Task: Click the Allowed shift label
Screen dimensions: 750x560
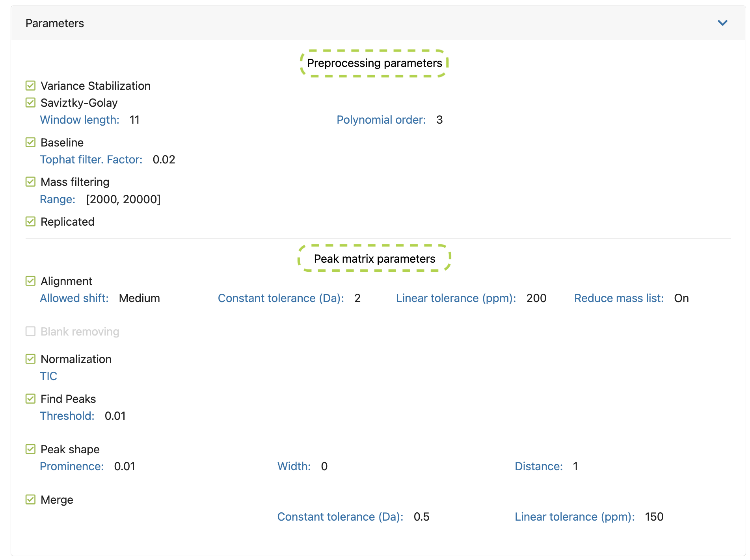Action: 74,298
